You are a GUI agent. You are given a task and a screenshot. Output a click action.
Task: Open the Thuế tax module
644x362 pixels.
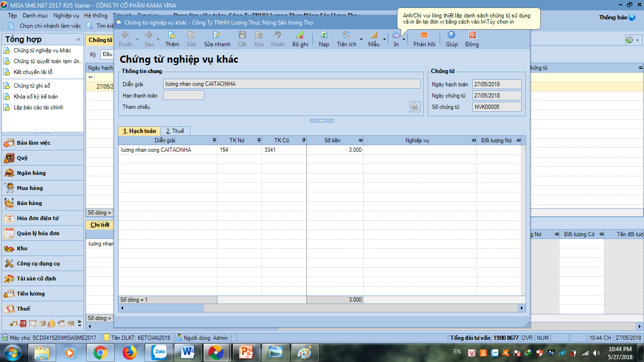(43, 309)
